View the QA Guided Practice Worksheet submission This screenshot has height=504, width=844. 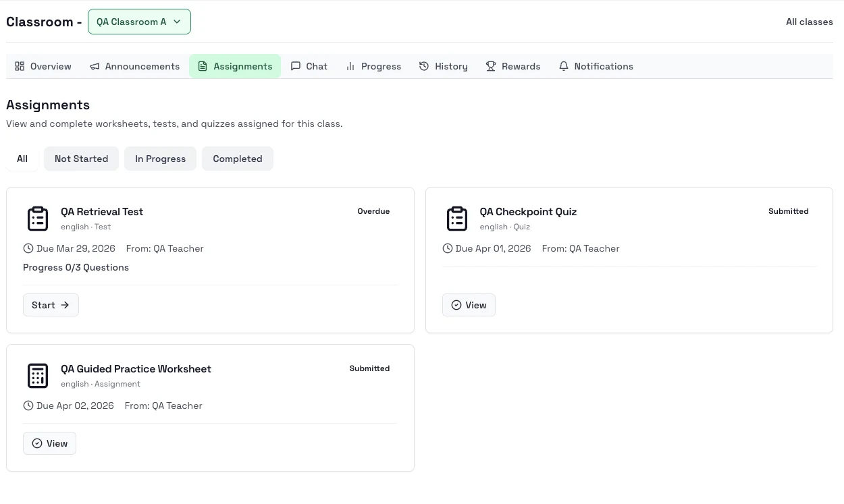pos(49,443)
